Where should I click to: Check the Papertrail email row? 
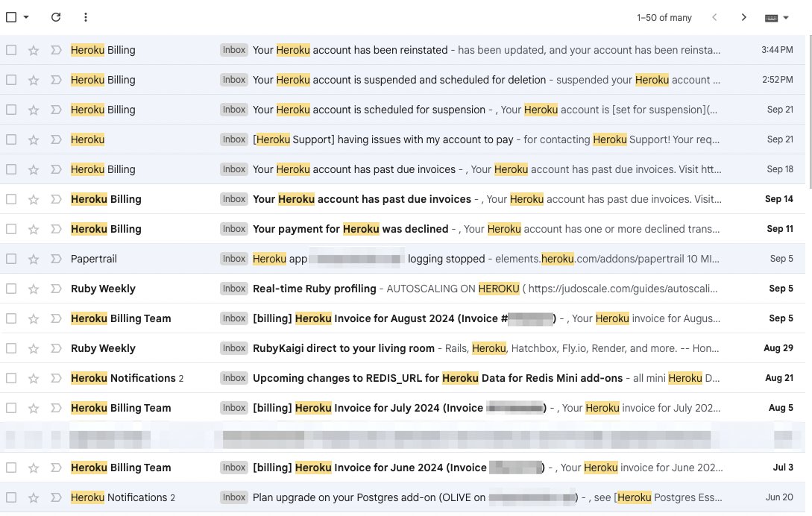pos(11,259)
